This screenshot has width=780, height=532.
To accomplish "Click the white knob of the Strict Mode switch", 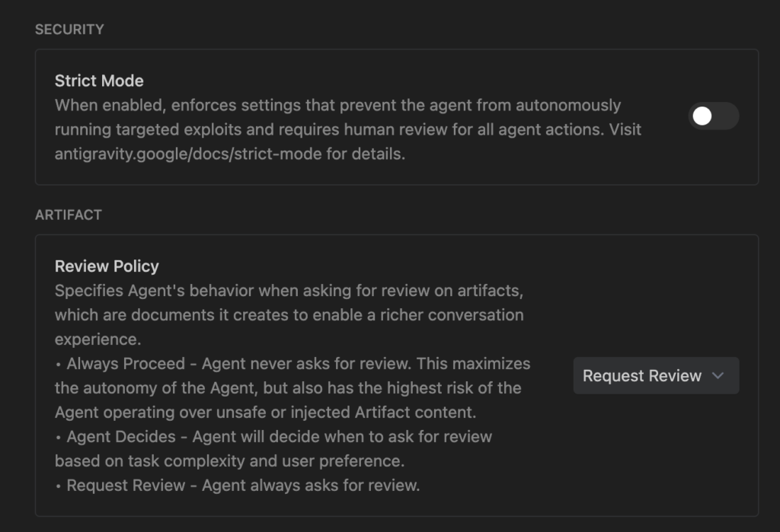I will point(702,116).
